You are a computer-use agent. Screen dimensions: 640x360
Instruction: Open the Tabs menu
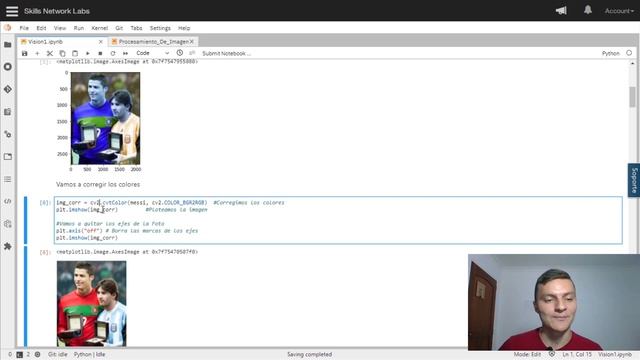(x=136, y=28)
